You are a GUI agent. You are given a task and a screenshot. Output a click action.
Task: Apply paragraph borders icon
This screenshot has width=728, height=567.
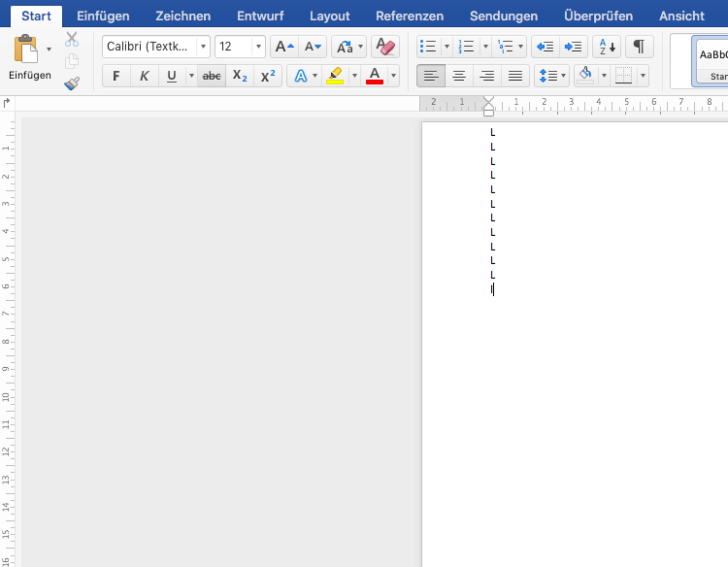coord(623,76)
